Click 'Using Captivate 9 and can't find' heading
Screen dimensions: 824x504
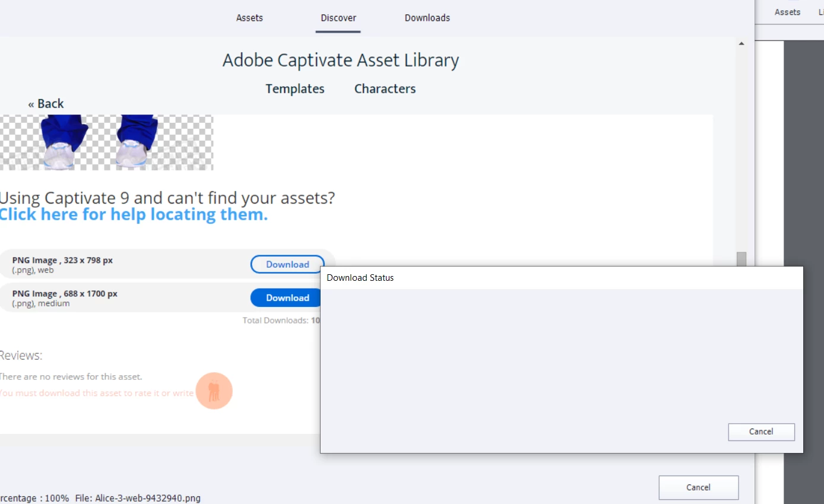click(167, 198)
